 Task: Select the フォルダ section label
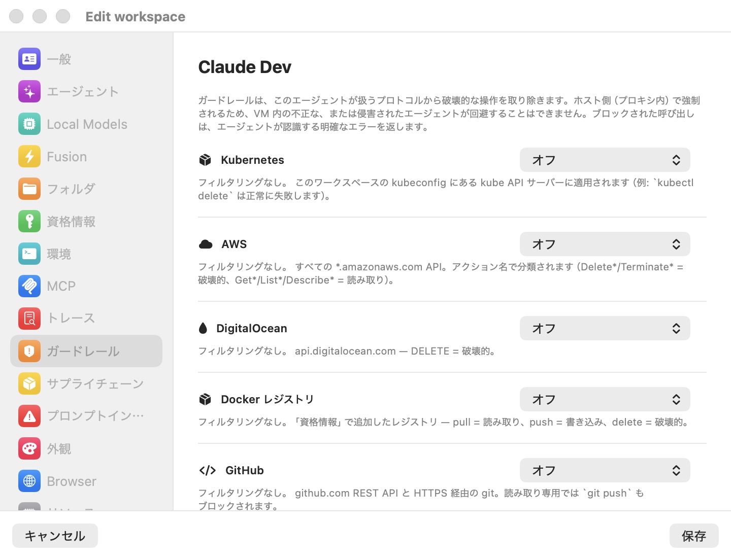[x=71, y=189]
